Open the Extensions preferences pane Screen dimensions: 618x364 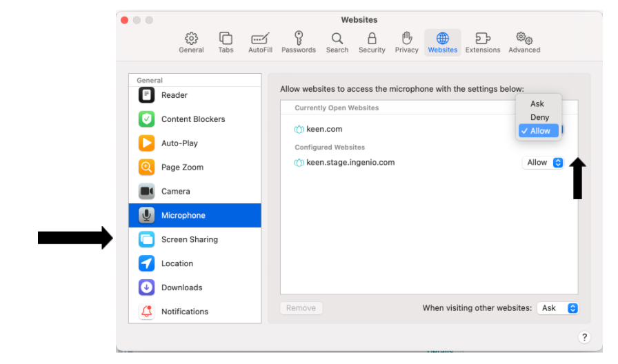(483, 42)
